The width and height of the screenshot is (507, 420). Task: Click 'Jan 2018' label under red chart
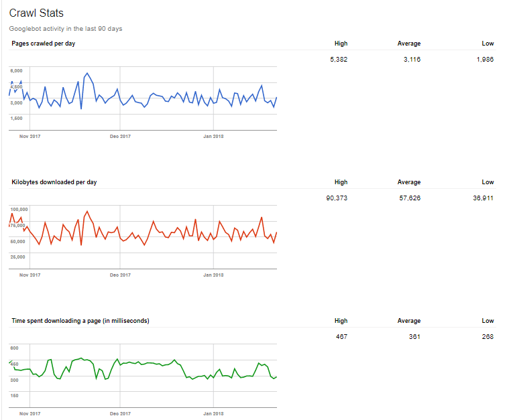tap(213, 275)
